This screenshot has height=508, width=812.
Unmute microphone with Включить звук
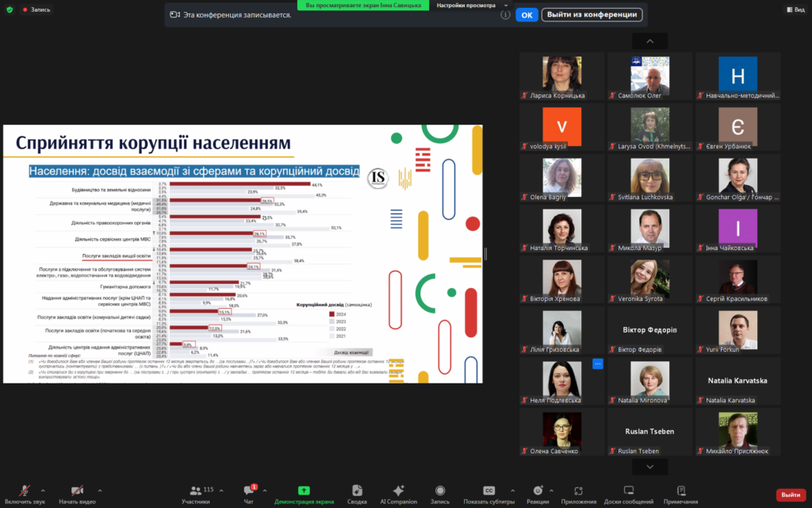24,491
